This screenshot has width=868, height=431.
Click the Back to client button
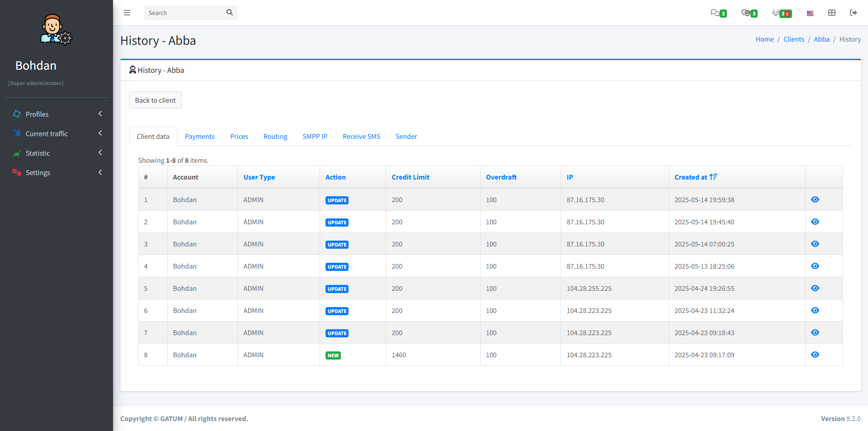155,100
